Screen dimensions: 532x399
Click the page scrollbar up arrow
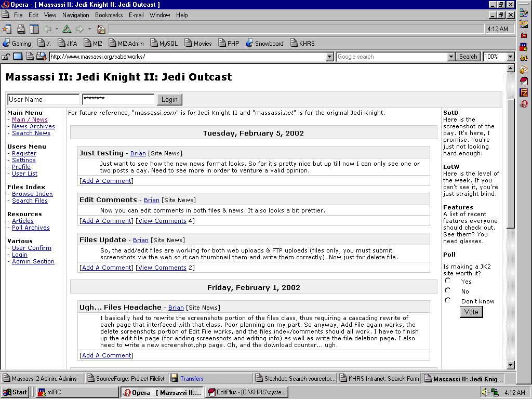tap(510, 69)
